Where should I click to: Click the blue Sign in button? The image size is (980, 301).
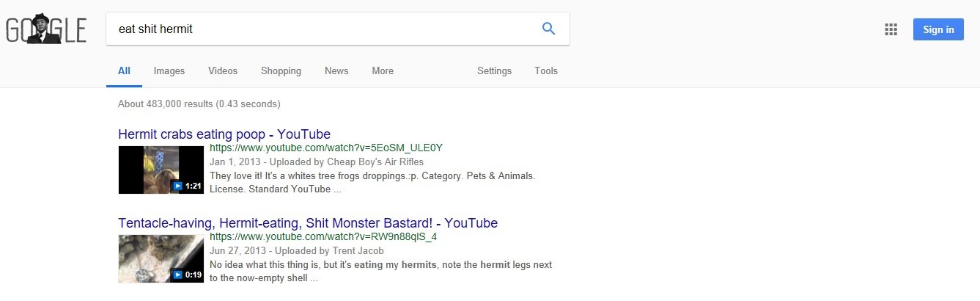click(x=938, y=29)
